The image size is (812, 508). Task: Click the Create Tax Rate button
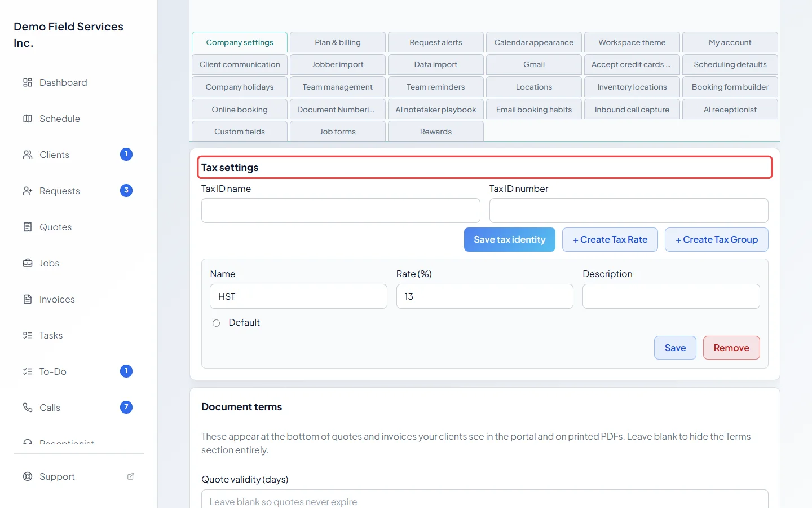pyautogui.click(x=610, y=239)
